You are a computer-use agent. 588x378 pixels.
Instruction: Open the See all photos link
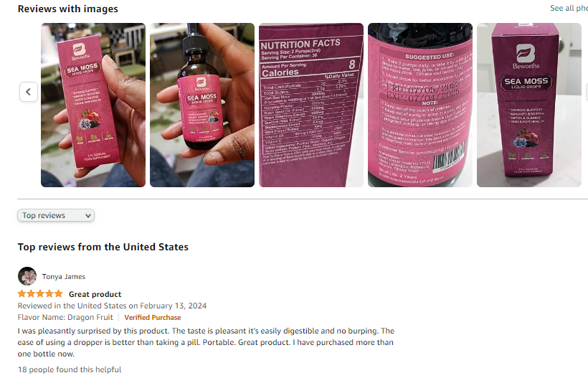569,9
